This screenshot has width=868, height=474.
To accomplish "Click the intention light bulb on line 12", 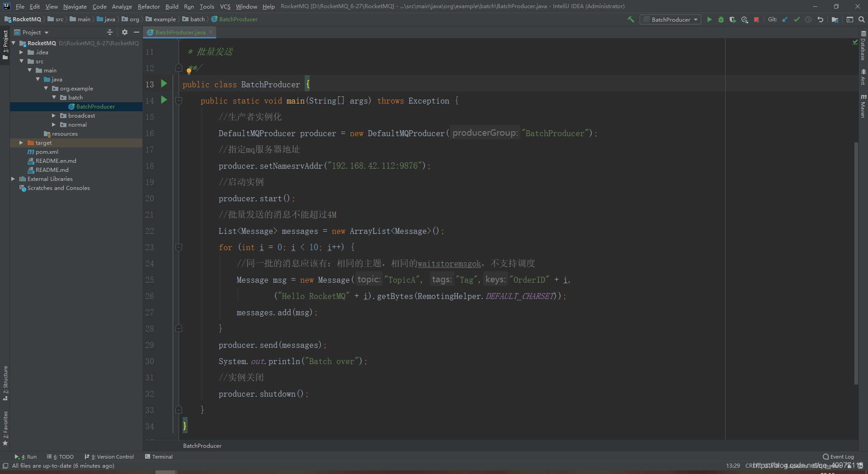I will click(x=189, y=71).
